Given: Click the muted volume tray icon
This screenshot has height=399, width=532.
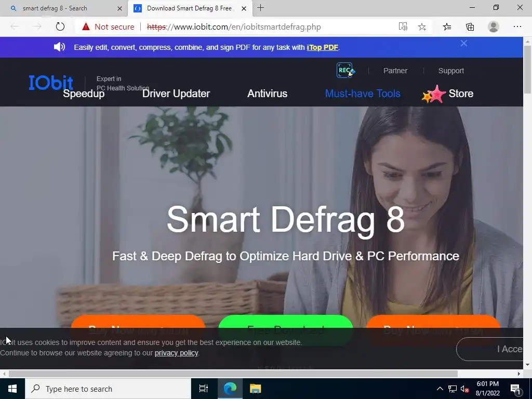Looking at the screenshot, I should tap(464, 389).
